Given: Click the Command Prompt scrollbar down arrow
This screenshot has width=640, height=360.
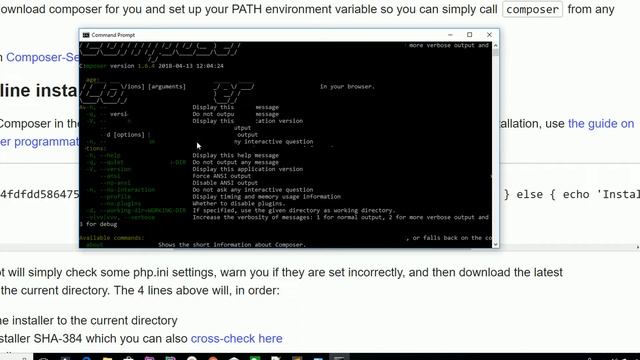Looking at the screenshot, I should 496,244.
